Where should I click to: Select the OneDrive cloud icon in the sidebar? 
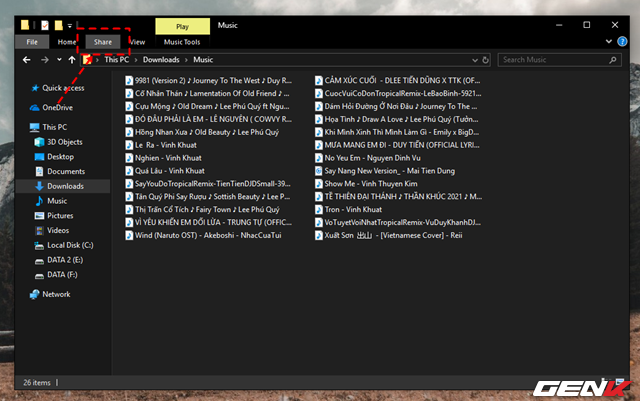(35, 107)
